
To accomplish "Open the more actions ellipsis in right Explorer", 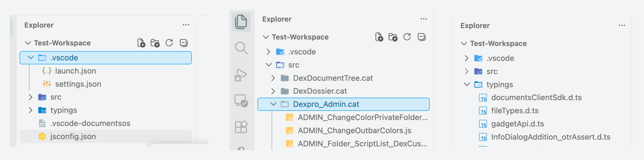I will click(622, 25).
